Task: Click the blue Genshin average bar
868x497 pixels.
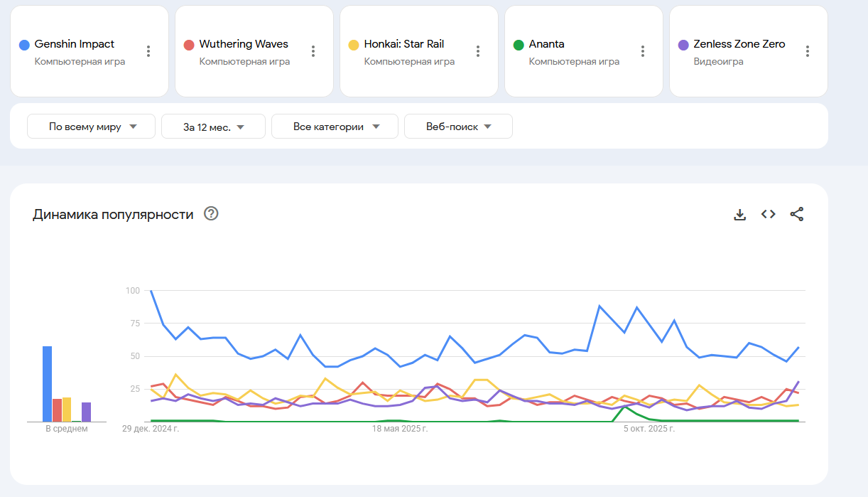Action: point(47,384)
